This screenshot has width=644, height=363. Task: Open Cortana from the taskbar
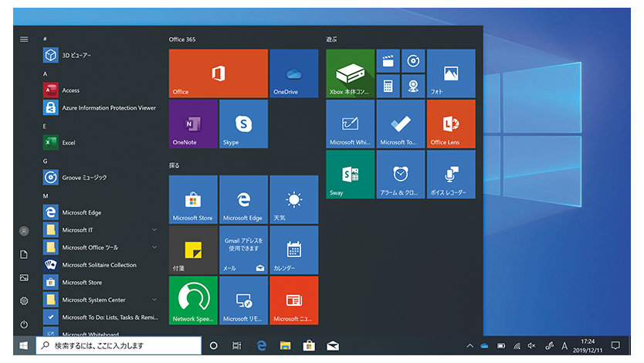214,346
